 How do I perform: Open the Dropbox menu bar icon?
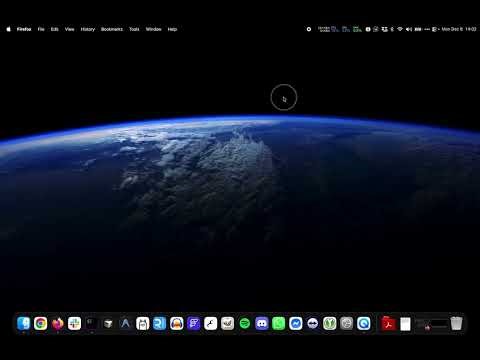coord(384,29)
